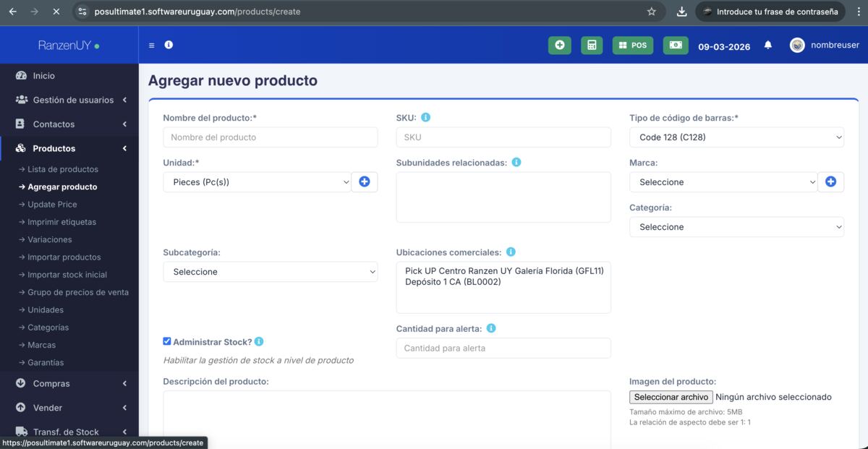Image resolution: width=868 pixels, height=449 pixels.
Task: Click the SKU info tooltip icon
Action: 426,117
